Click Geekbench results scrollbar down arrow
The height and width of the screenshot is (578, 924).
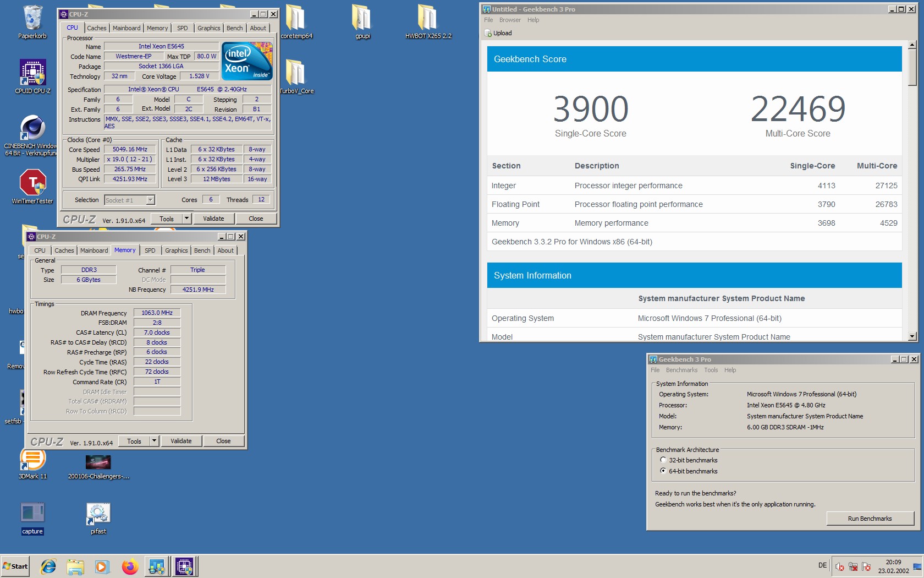pyautogui.click(x=912, y=336)
